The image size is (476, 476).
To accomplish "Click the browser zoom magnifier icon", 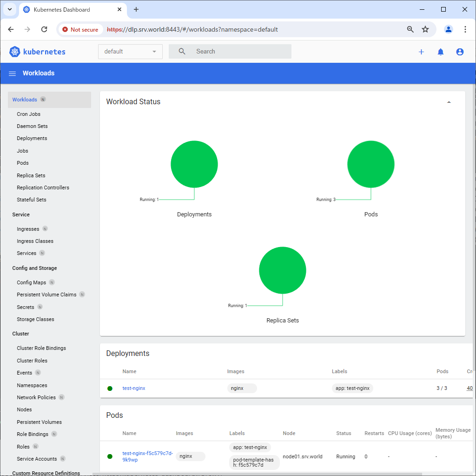I will [x=410, y=29].
